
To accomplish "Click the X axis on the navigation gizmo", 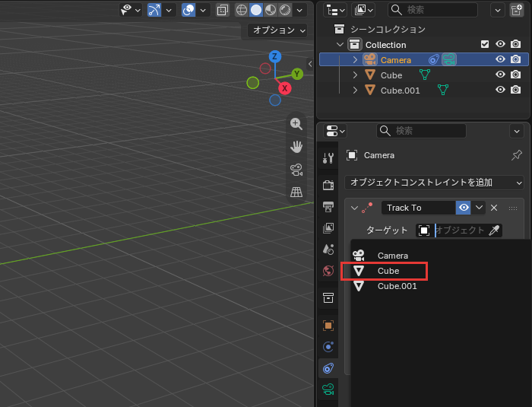I will [285, 88].
